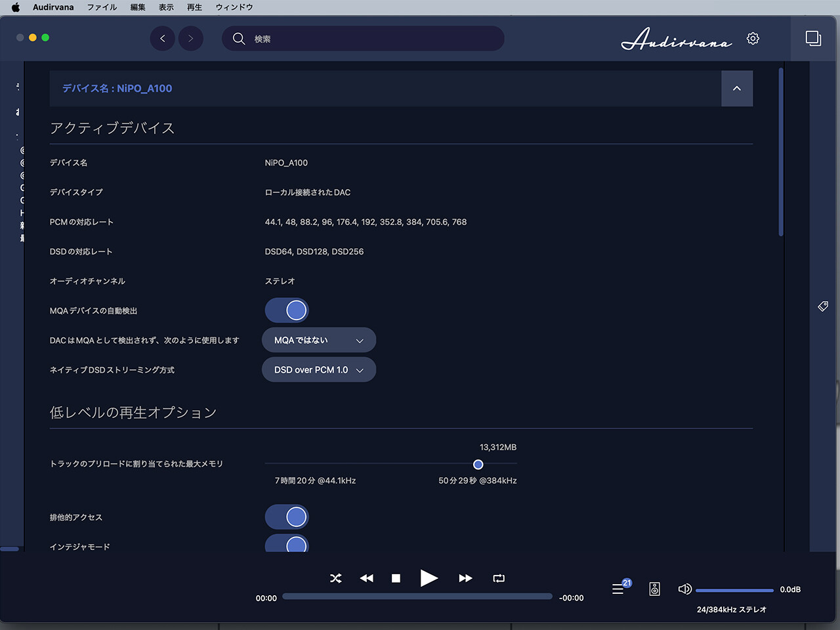Toggle shuffle playback

(x=336, y=578)
